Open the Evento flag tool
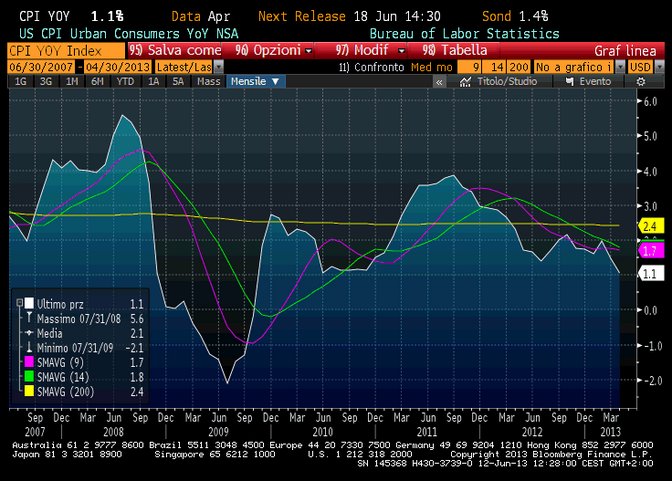The image size is (672, 481). (589, 81)
